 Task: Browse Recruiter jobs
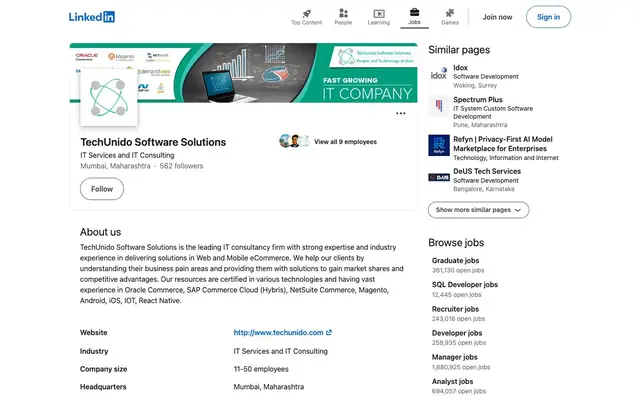pyautogui.click(x=456, y=309)
